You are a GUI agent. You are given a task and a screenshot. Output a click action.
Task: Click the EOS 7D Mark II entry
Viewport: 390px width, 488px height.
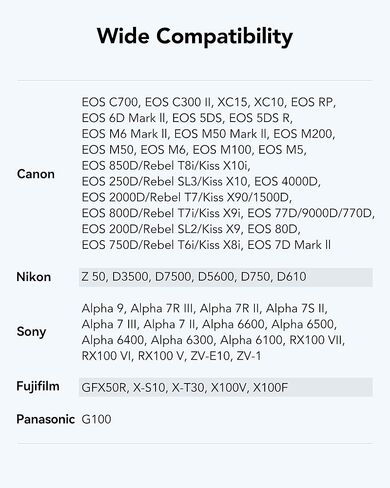[289, 245]
